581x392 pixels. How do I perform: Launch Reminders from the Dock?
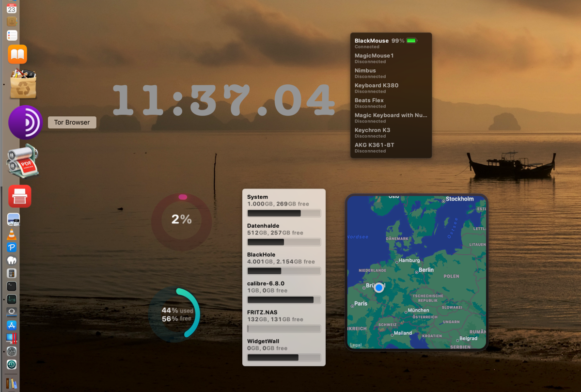[x=12, y=35]
